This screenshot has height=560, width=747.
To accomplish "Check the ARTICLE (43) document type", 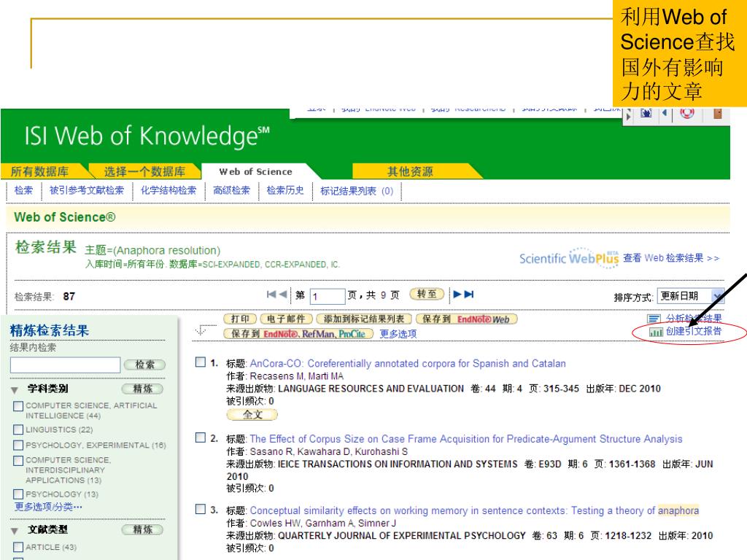I will (x=18, y=547).
